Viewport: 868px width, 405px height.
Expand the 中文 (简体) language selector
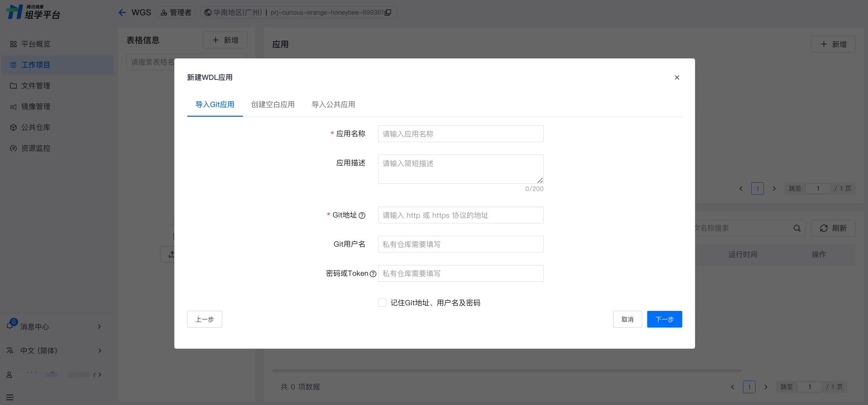pyautogui.click(x=99, y=350)
